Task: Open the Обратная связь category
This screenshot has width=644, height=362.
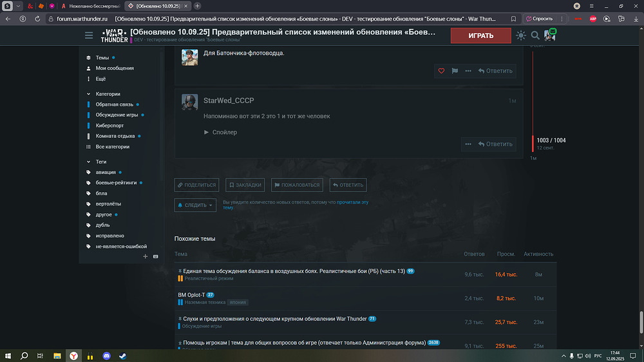Action: pyautogui.click(x=114, y=104)
